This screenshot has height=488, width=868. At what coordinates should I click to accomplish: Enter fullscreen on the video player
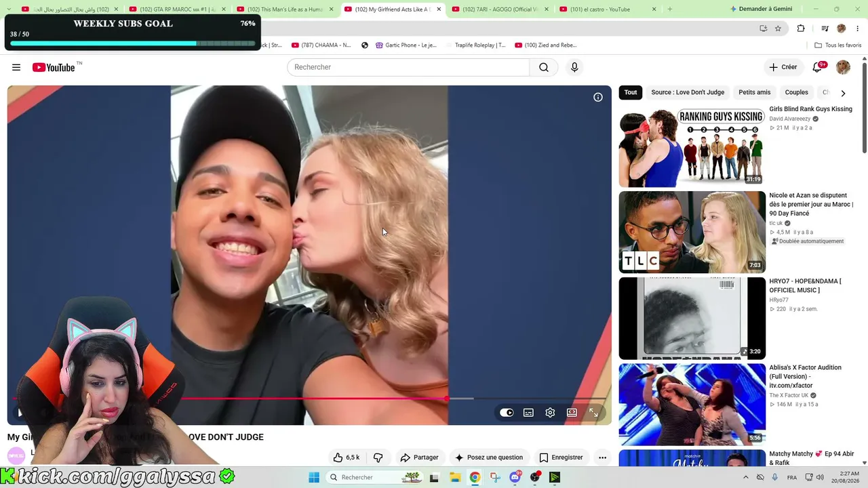[593, 412]
